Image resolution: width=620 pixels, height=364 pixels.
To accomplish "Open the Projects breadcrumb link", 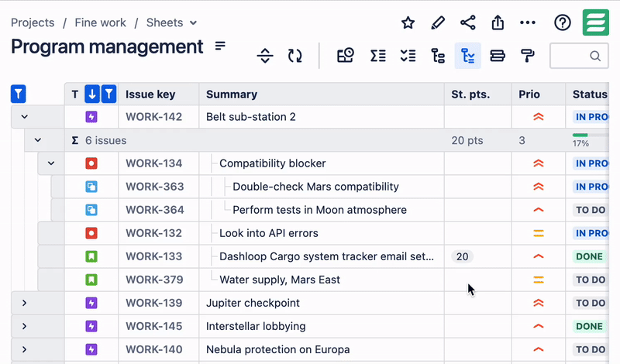I will click(33, 22).
